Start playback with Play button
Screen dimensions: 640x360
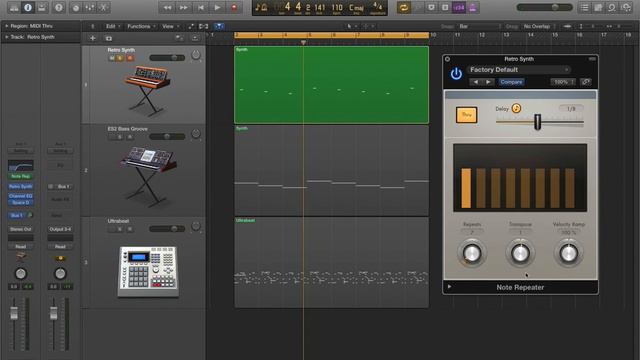[x=217, y=7]
